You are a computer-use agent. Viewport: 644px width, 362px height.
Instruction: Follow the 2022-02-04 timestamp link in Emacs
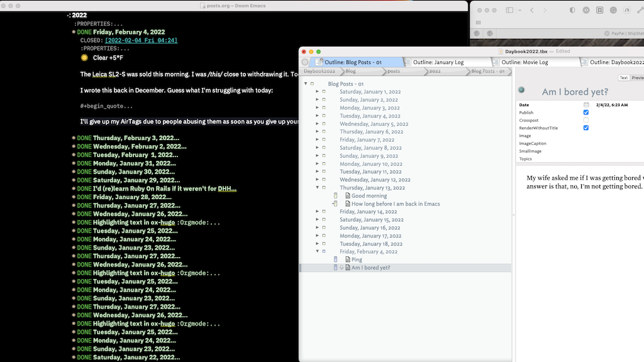click(x=141, y=40)
